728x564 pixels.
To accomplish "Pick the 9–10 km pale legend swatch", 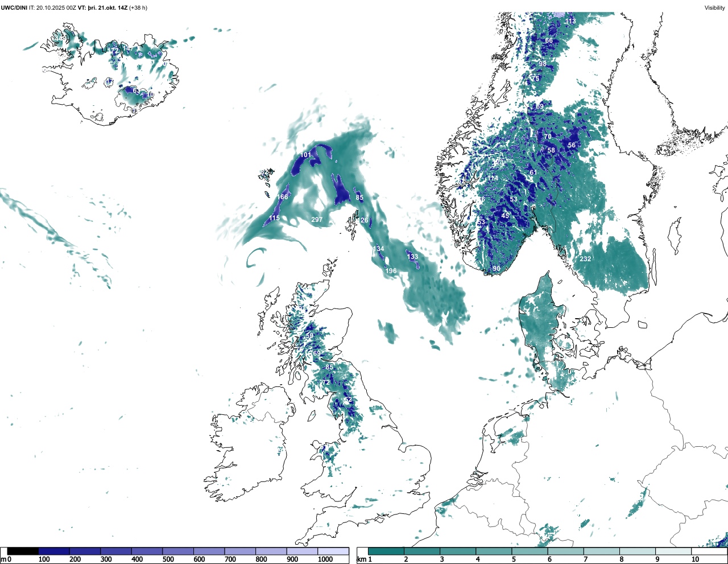I will point(673,551).
